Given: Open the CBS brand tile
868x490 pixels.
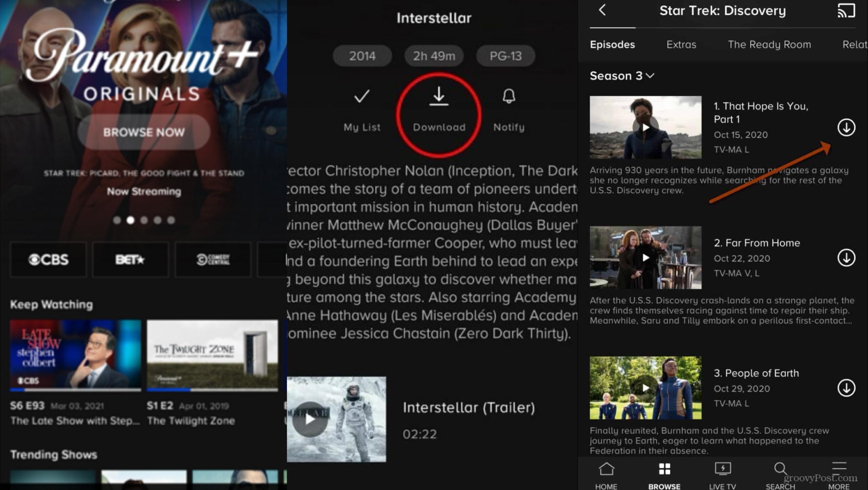Looking at the screenshot, I should pyautogui.click(x=48, y=260).
